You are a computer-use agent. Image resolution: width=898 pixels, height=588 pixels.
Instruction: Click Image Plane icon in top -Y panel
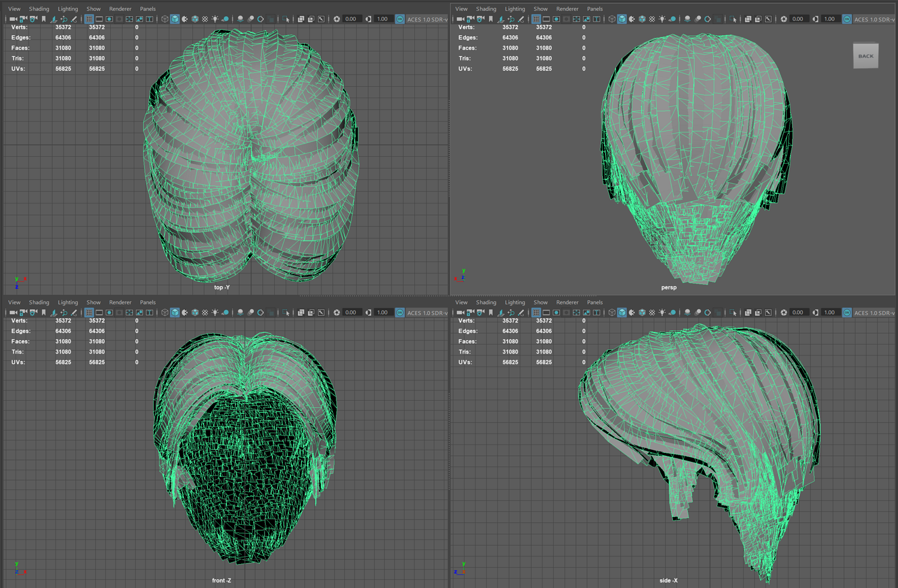[x=53, y=19]
